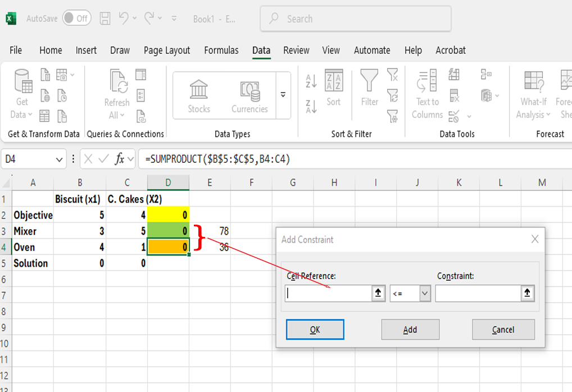Click the Undo arrow icon
Viewport: 572px width, 392px height.
pyautogui.click(x=123, y=19)
